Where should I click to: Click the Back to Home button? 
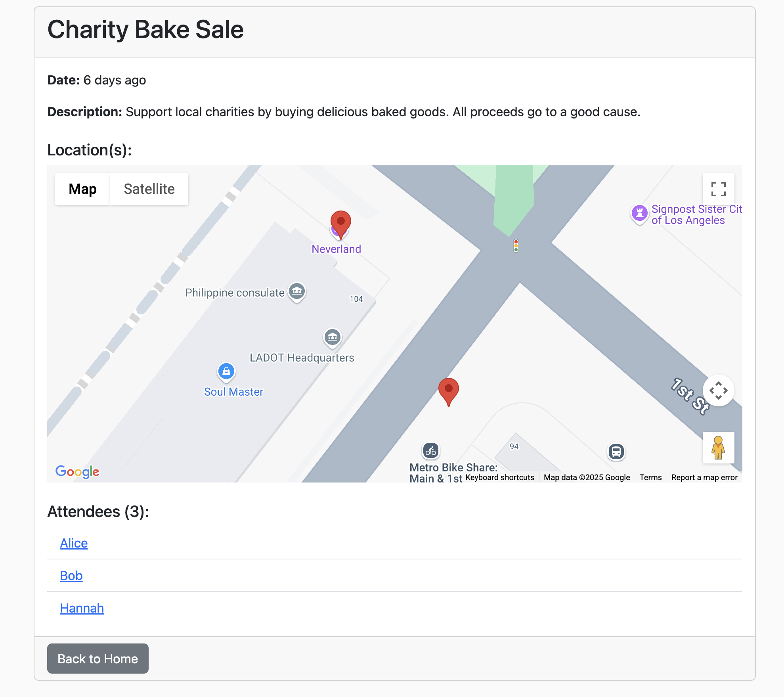[98, 659]
